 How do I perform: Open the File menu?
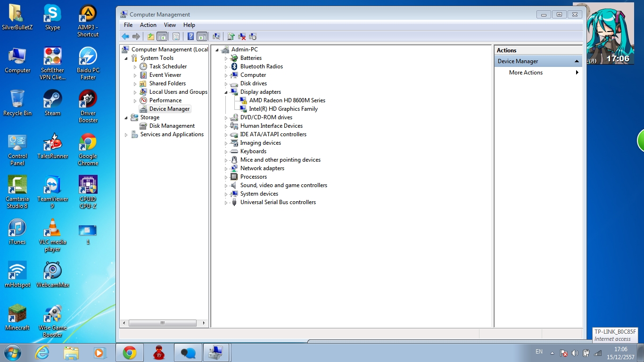pos(128,25)
